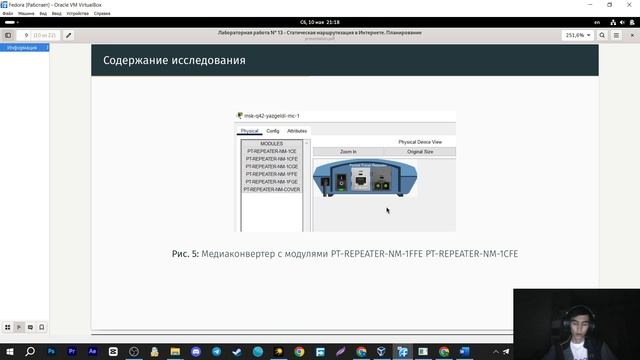Viewport: 640px width, 360px height.
Task: Open the Windows Start menu
Action: coord(10,352)
